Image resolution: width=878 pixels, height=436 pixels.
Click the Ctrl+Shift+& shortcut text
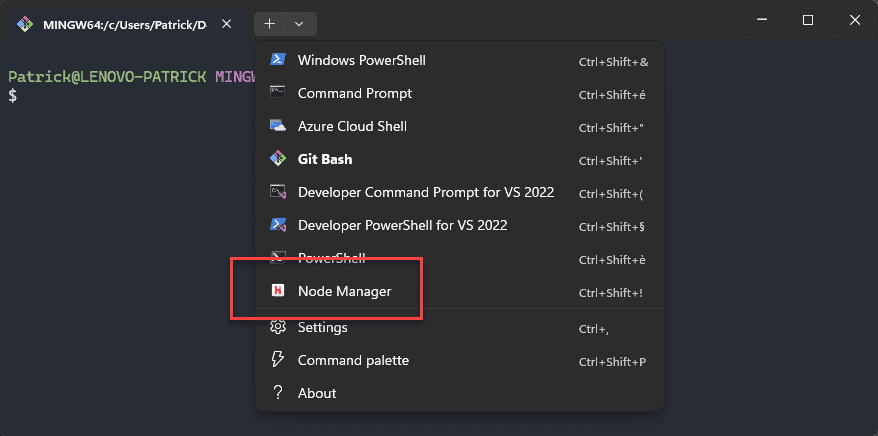pos(614,62)
